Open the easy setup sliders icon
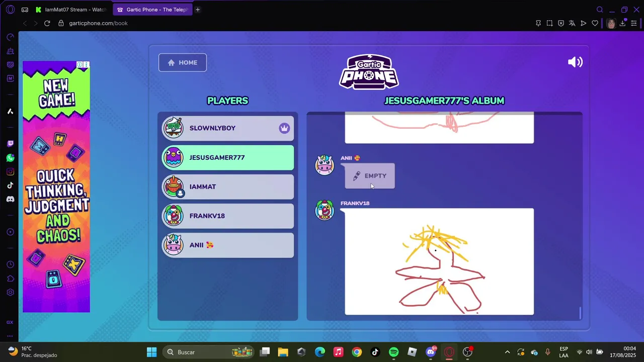The height and width of the screenshot is (362, 644). click(634, 23)
